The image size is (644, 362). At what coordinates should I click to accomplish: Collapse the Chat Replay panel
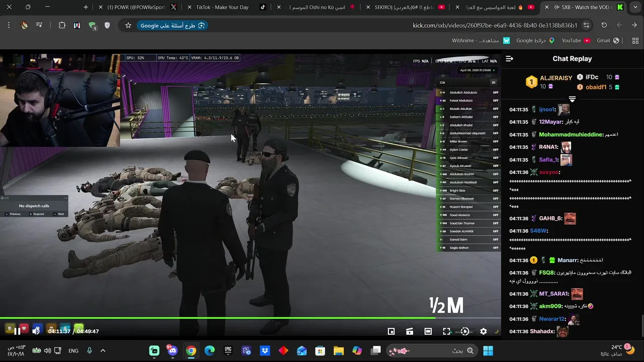pyautogui.click(x=509, y=59)
